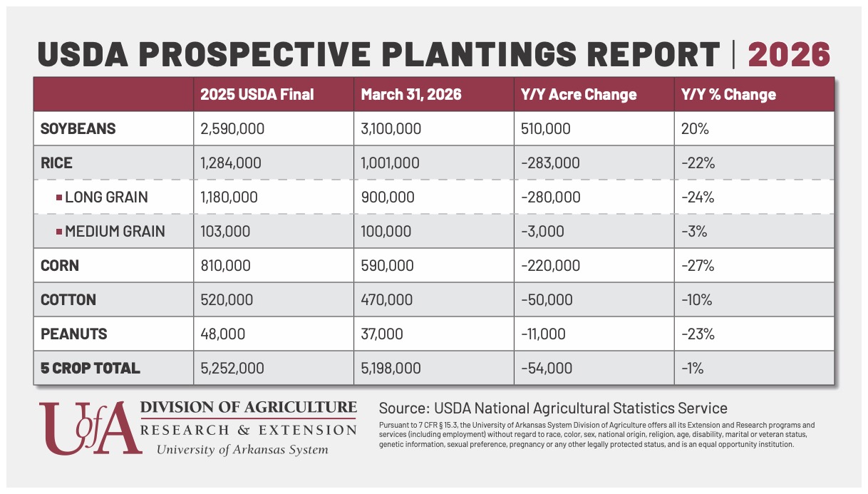The height and width of the screenshot is (494, 868).
Task: Click the COTTON row label
Action: [x=68, y=300]
